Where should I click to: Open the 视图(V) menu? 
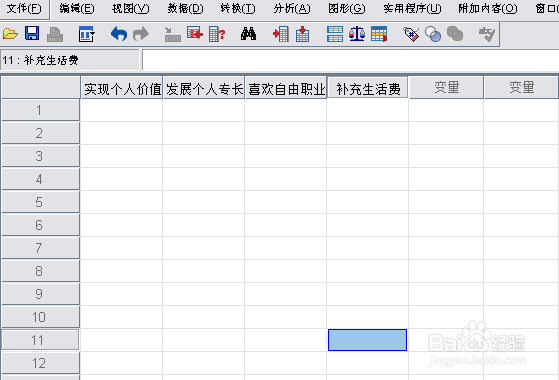(x=130, y=8)
